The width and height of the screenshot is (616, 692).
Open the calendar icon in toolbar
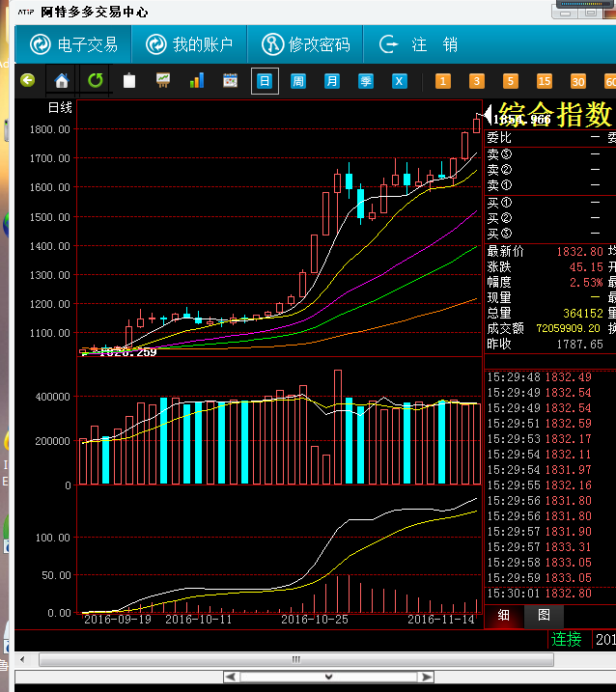click(231, 80)
